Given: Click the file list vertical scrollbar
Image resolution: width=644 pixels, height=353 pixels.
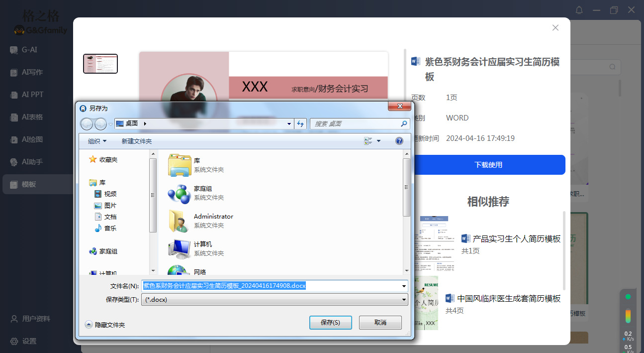Looking at the screenshot, I should pyautogui.click(x=406, y=187).
